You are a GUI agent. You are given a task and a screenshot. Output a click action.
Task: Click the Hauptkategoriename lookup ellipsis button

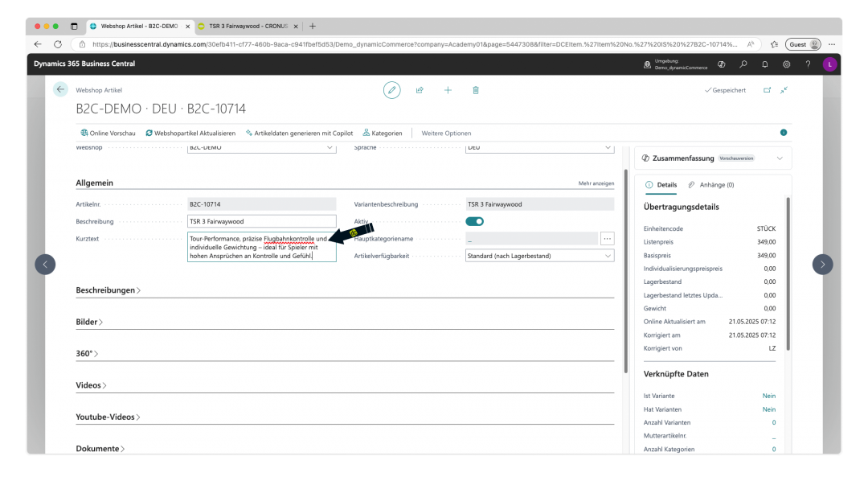click(608, 239)
